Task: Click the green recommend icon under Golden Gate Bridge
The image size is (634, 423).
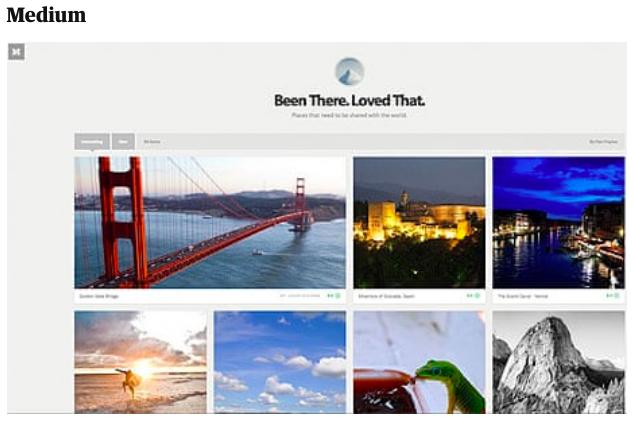Action: click(x=338, y=296)
